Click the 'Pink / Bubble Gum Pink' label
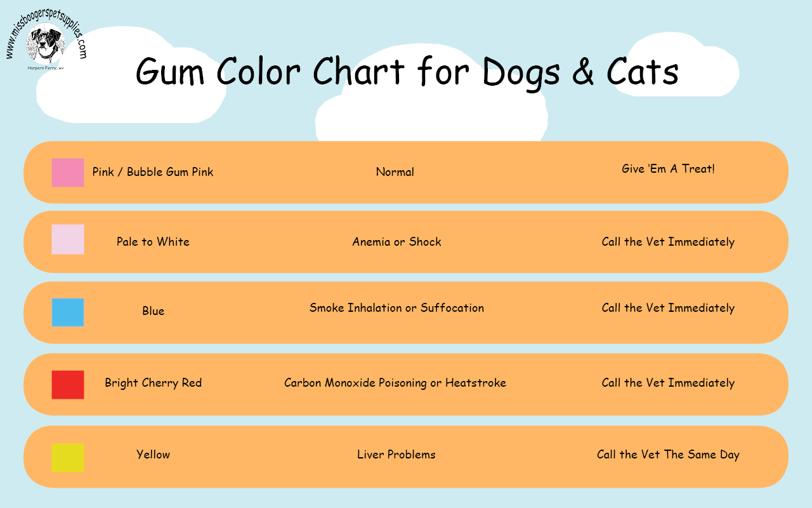 (x=153, y=172)
